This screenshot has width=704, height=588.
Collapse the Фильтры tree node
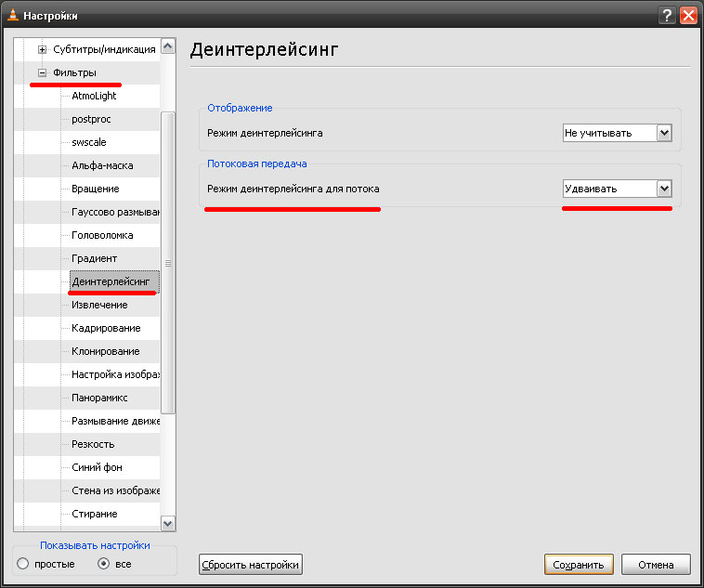coord(42,72)
